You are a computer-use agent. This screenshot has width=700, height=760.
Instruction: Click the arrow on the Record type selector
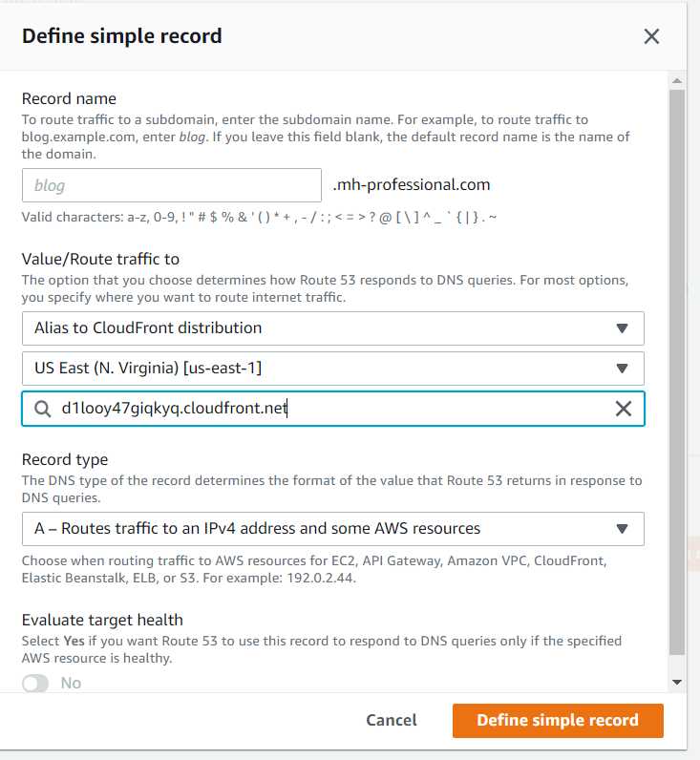pyautogui.click(x=622, y=529)
